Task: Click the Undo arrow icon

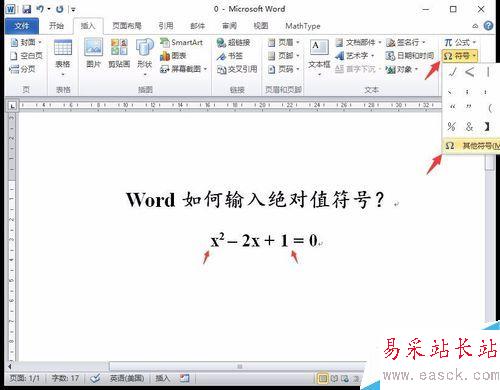Action: (40, 9)
